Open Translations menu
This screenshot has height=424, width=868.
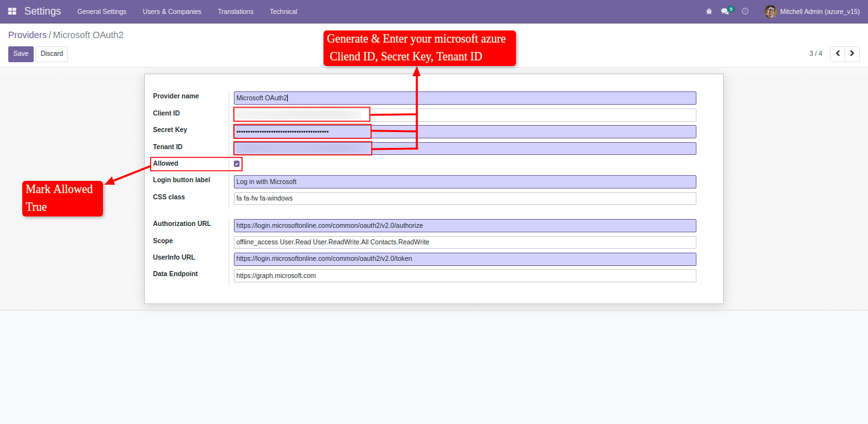(235, 11)
